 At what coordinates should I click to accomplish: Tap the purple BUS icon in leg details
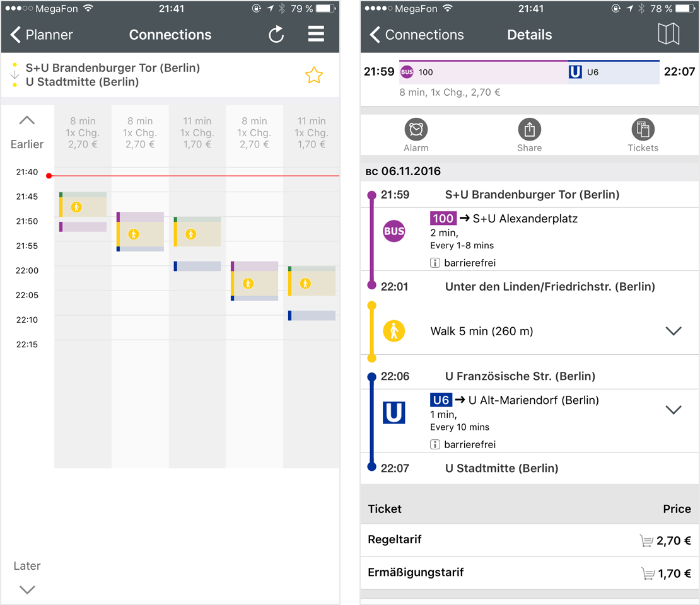(394, 231)
